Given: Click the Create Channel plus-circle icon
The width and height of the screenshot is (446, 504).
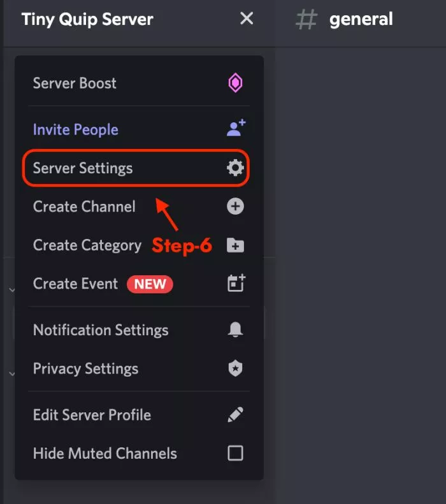Looking at the screenshot, I should 235,206.
